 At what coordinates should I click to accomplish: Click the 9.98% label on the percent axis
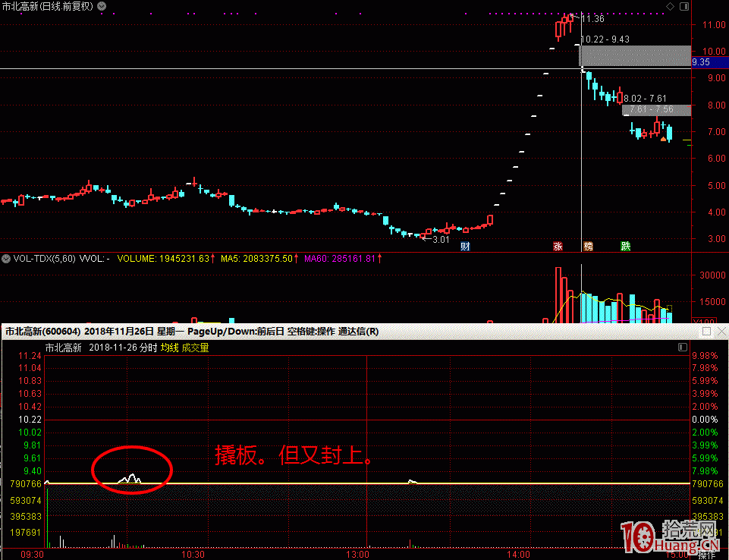[705, 356]
